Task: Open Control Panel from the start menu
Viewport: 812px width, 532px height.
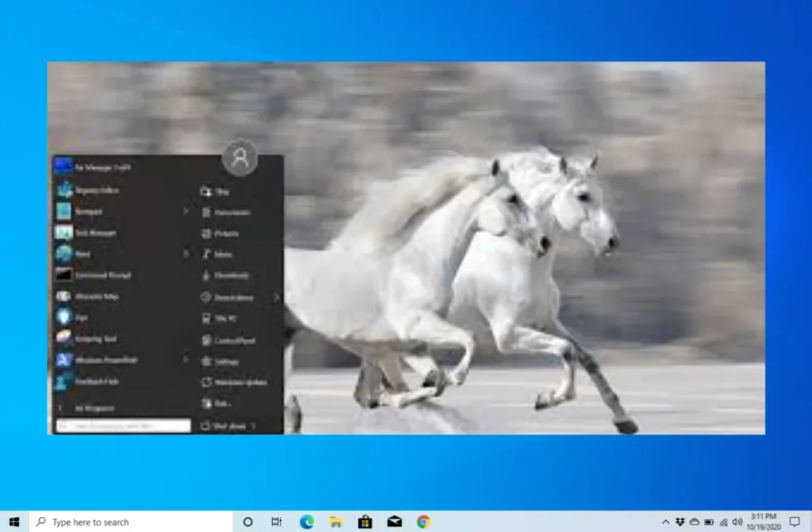Action: [x=234, y=340]
